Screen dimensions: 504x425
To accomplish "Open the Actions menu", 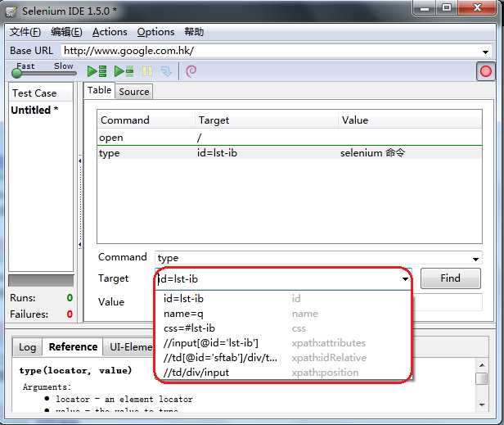I will click(x=110, y=32).
